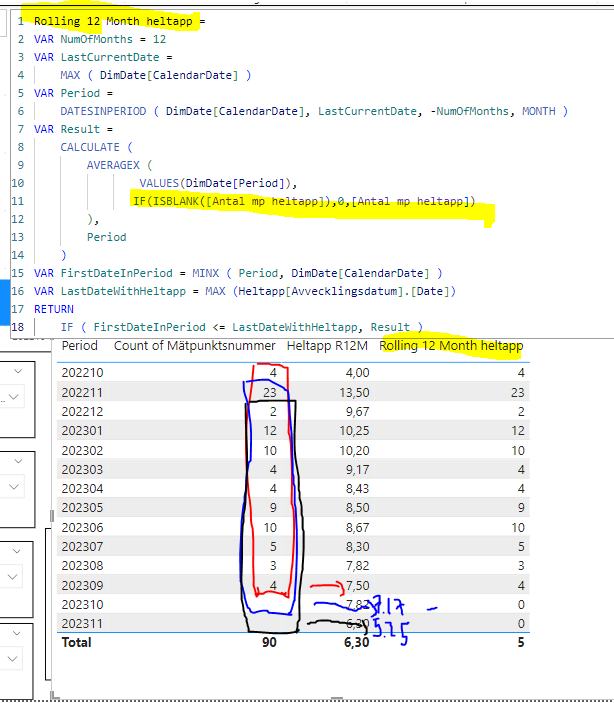Select the 202210 period row label
The width and height of the screenshot is (614, 703).
point(82,373)
